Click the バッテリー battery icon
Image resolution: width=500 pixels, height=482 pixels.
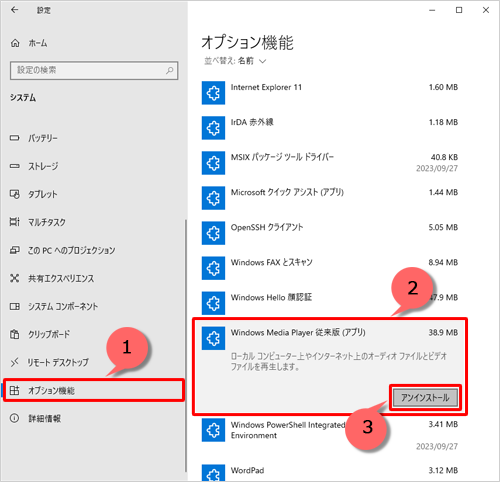click(14, 138)
